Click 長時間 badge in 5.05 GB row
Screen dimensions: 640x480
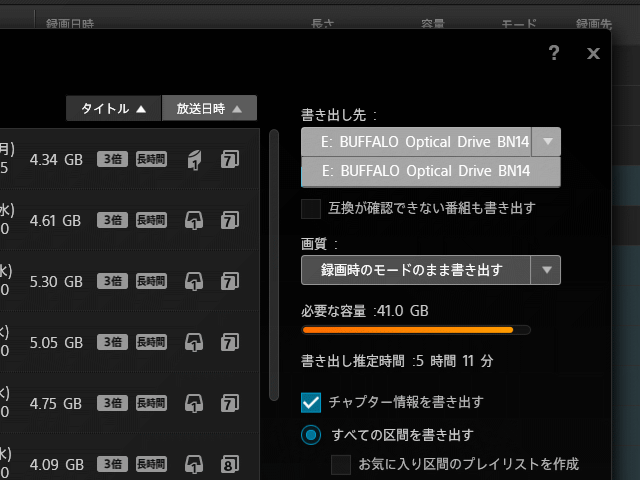pyautogui.click(x=151, y=342)
